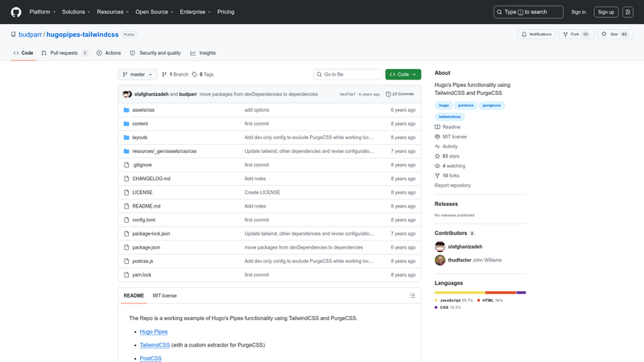Select the MIT license tab below files
644x362 pixels.
[x=165, y=295]
